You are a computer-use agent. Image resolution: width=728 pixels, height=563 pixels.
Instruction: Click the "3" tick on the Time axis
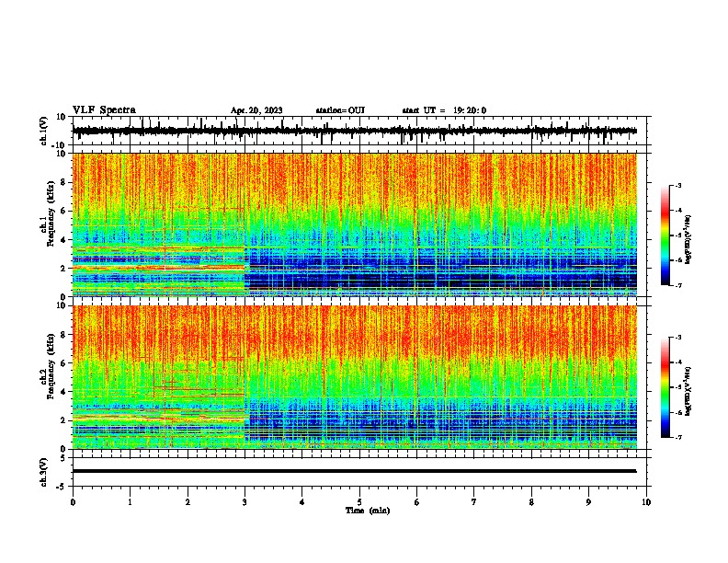tap(245, 502)
